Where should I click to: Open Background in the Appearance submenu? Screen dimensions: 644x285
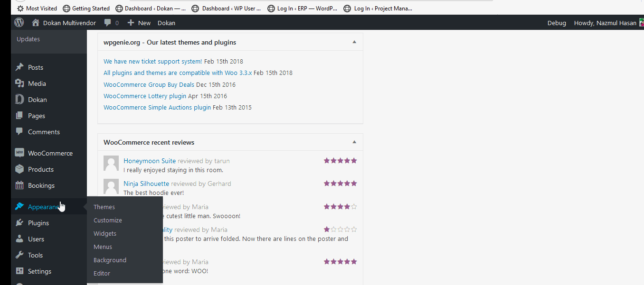tap(110, 260)
